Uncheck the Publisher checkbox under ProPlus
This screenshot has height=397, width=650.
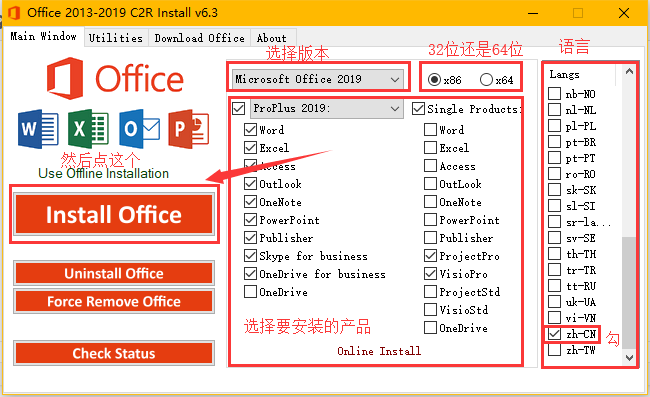(250, 238)
